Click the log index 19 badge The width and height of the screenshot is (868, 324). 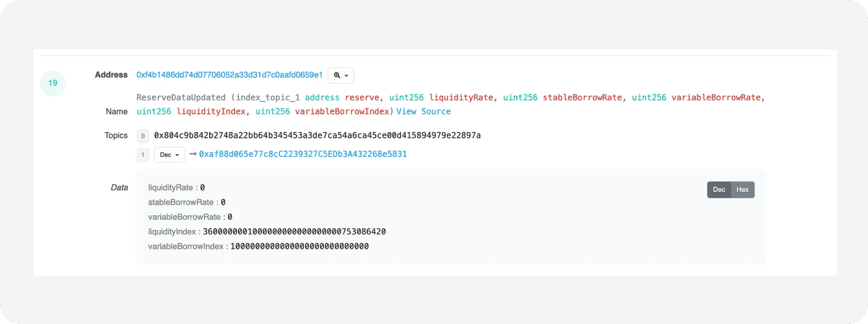53,83
